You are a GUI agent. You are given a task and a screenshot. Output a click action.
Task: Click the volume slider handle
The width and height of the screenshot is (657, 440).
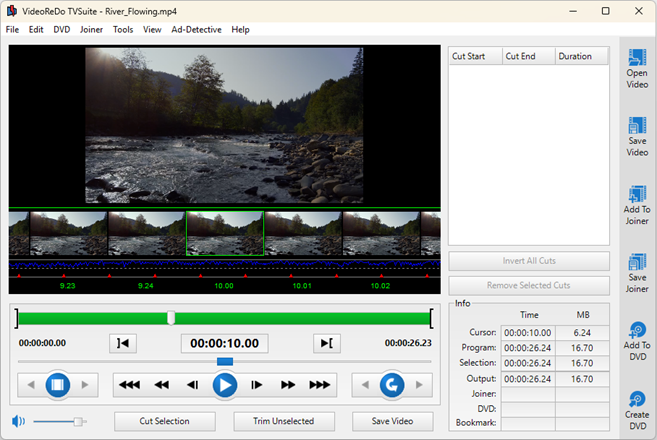[x=74, y=421]
